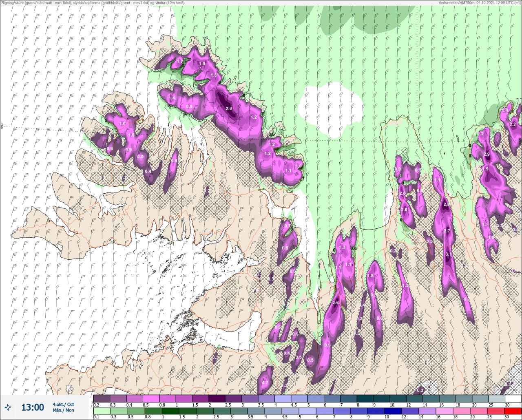Image resolution: width=522 pixels, height=420 pixels.
Task: Click the "1.4" snowfall value on the map
Action: [172, 98]
